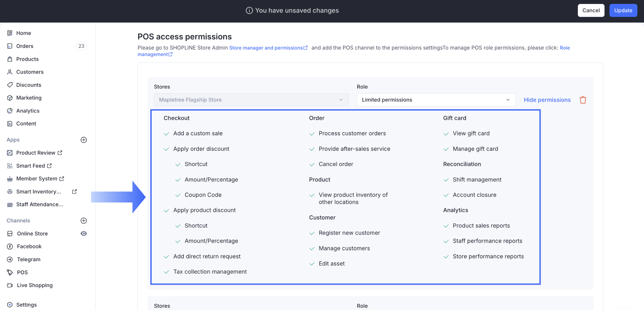The image size is (644, 310).
Task: Open POS channel in sidebar
Action: (22, 272)
